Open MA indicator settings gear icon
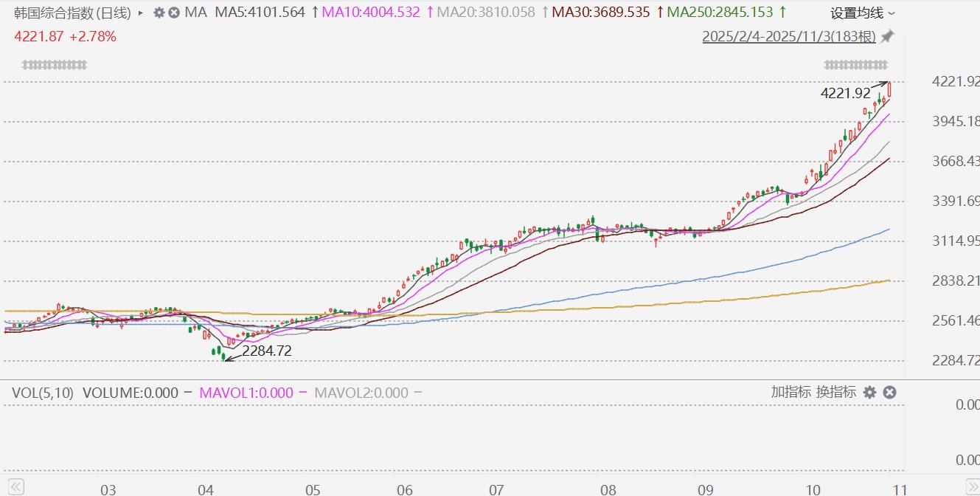 tap(159, 13)
